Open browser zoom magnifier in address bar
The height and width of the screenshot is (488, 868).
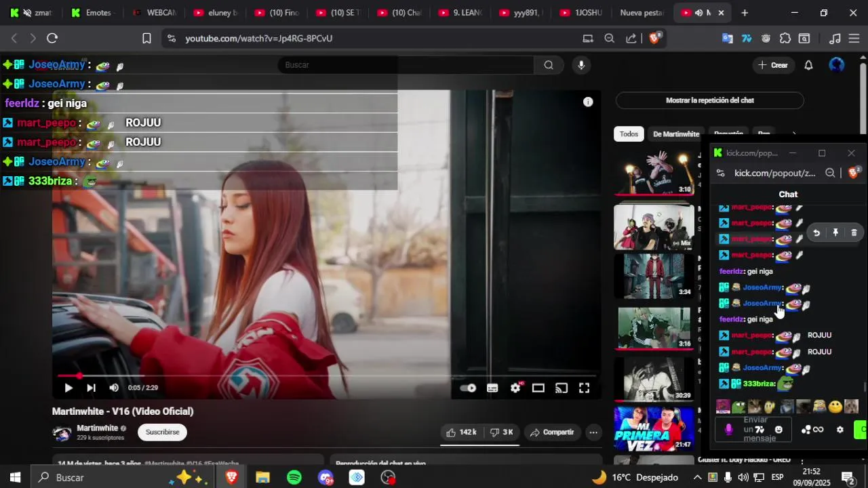(x=609, y=39)
